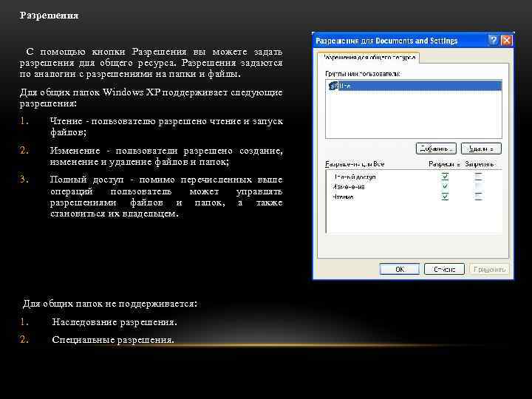
Task: Toggle Allow checkbox for 'Полный доступ'
Action: pos(445,177)
